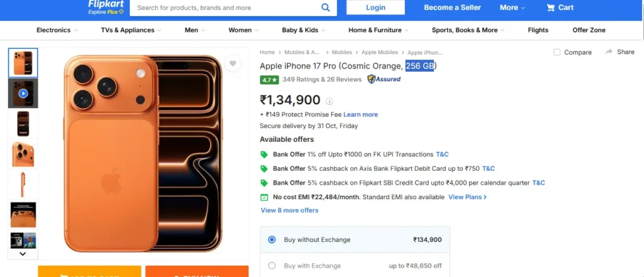Click the 4.7 star rating badge
Viewport: 644px width, 277px height.
point(269,80)
